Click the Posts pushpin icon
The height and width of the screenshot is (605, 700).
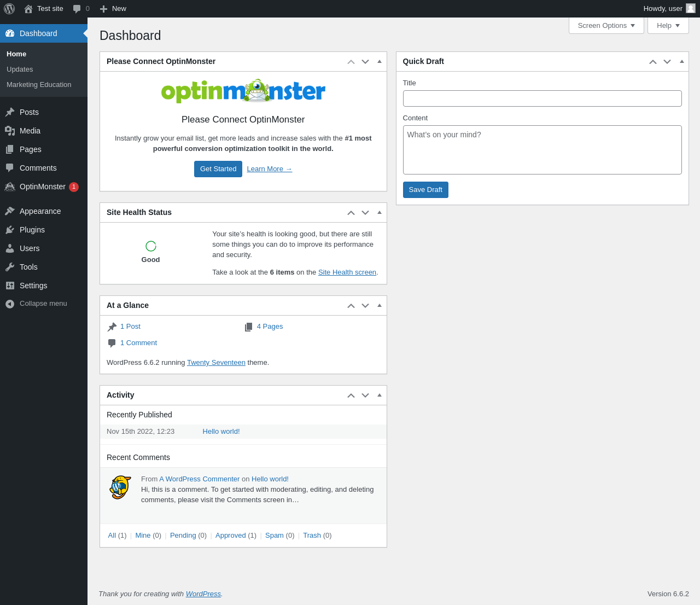click(10, 112)
